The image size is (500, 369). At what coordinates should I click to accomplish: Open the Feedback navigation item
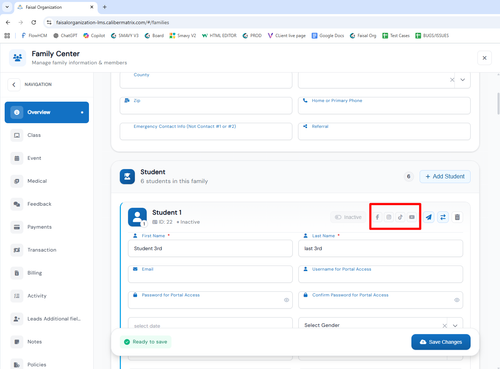coord(47,204)
